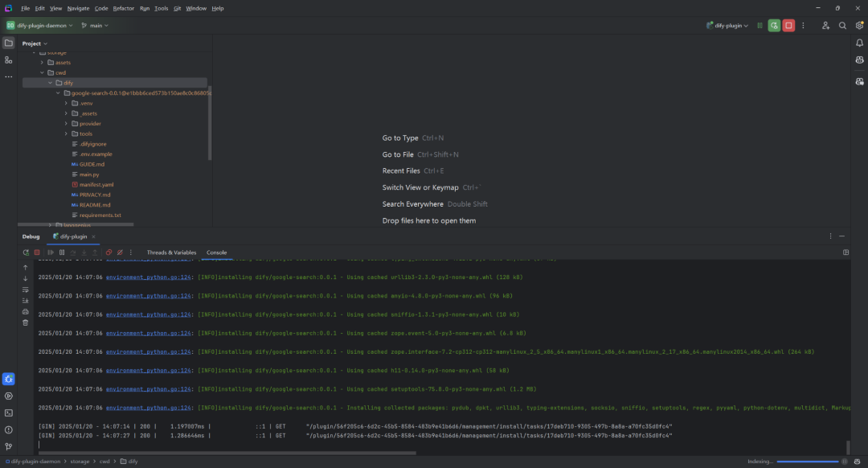
Task: Switch to the Console tab
Action: [216, 252]
